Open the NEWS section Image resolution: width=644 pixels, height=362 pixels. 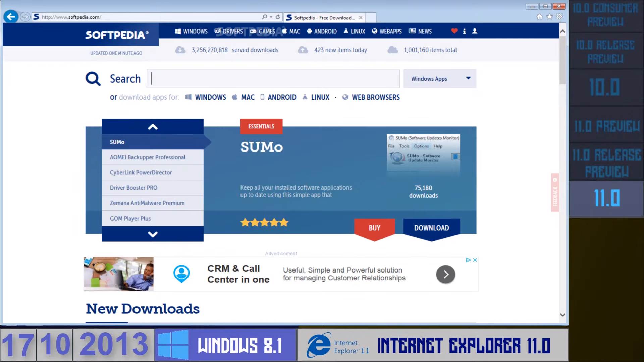pyautogui.click(x=424, y=31)
